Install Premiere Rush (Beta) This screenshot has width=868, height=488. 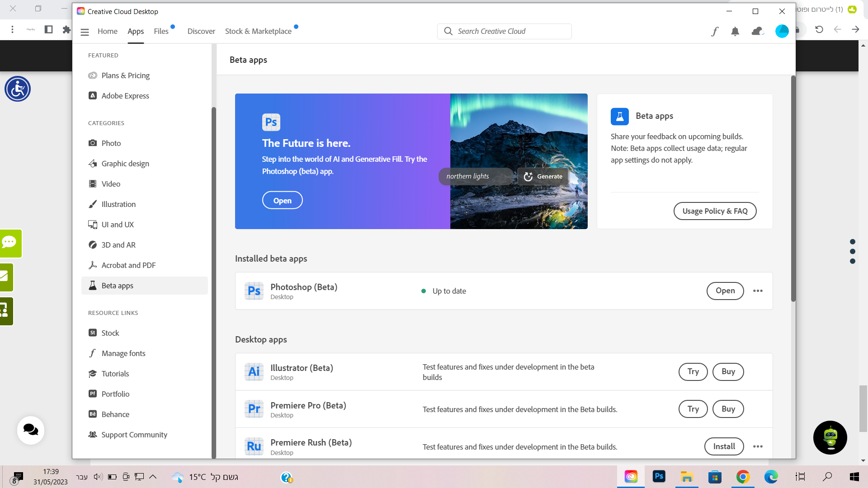[x=724, y=446]
